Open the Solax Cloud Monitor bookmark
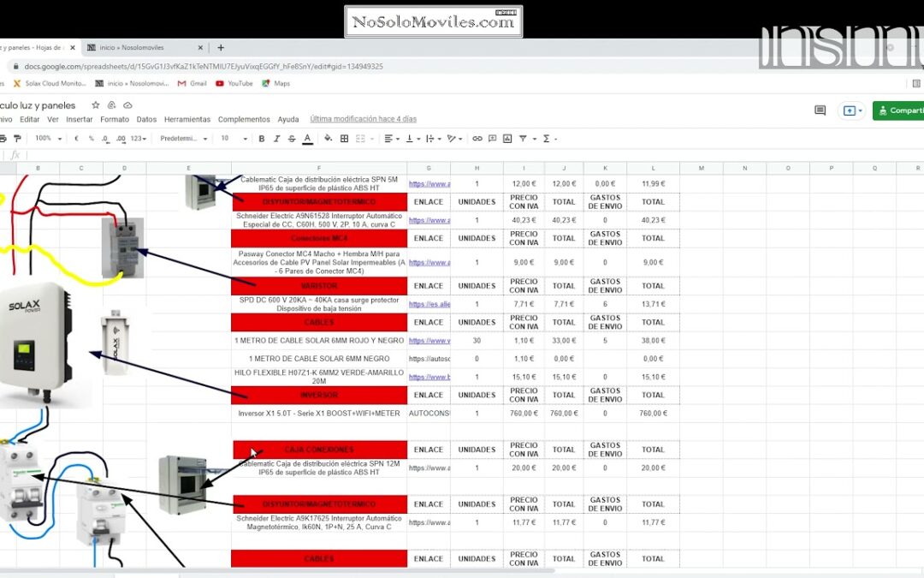 pos(50,84)
